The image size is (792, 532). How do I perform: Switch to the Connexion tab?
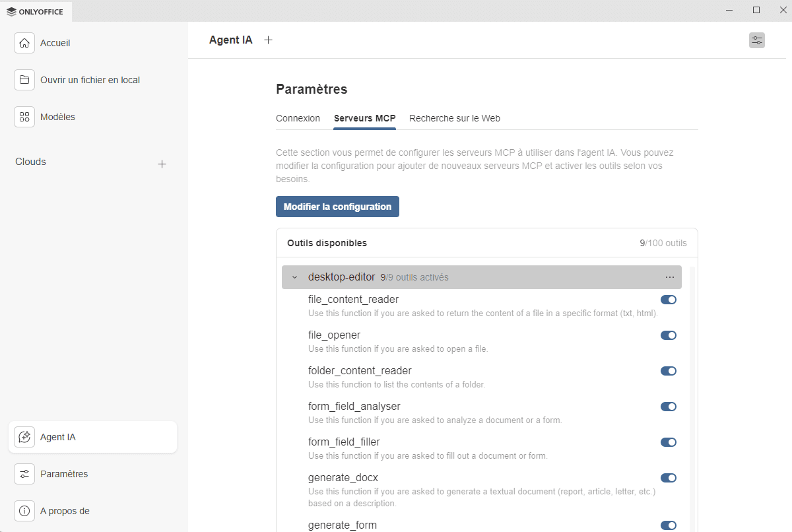point(298,118)
